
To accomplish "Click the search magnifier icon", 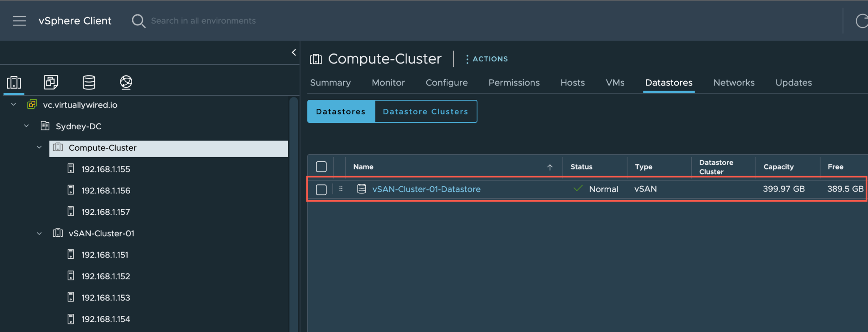I will tap(138, 21).
